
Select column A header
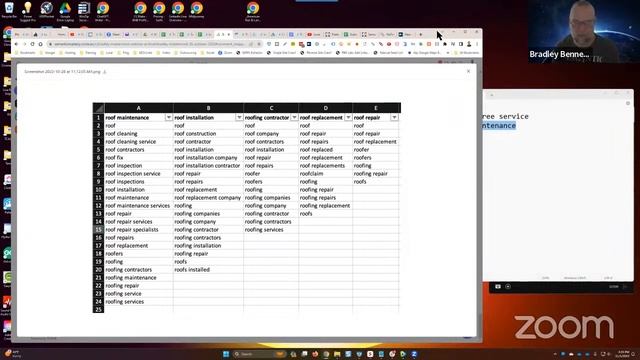[x=139, y=108]
